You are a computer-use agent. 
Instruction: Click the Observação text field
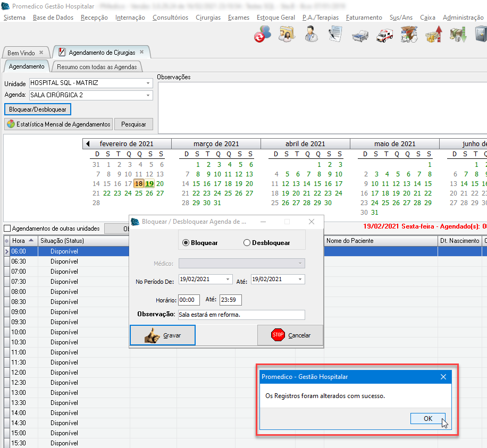click(241, 315)
